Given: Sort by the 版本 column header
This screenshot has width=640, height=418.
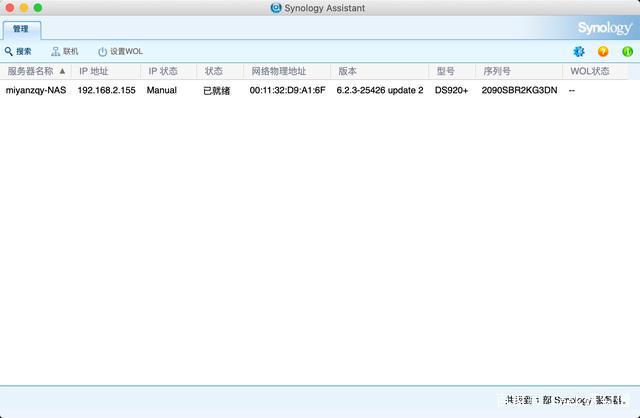Looking at the screenshot, I should coord(380,71).
